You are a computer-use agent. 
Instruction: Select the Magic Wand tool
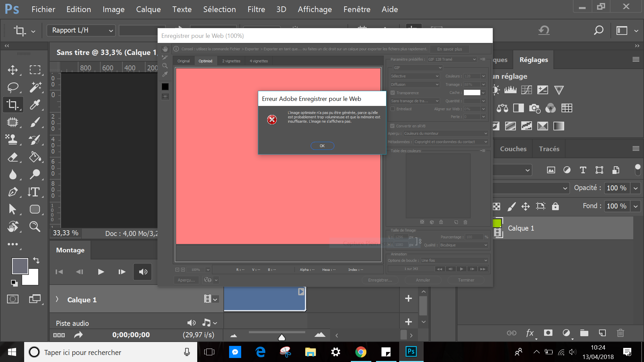click(35, 87)
